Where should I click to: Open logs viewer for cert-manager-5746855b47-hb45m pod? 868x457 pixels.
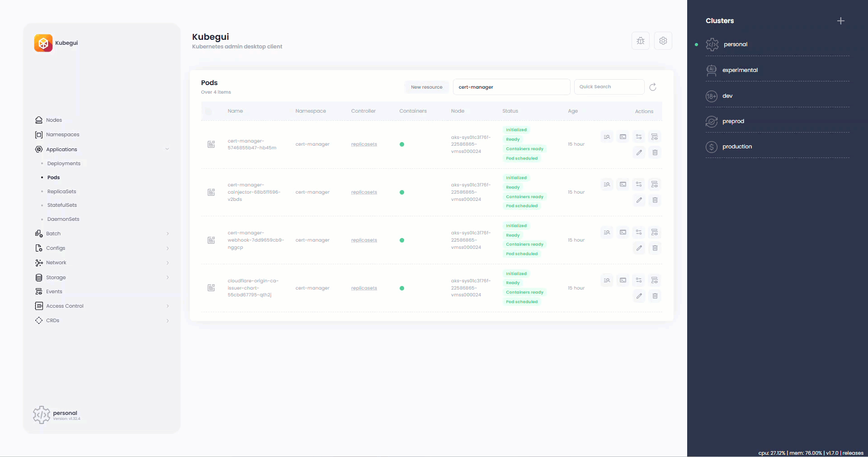(x=607, y=137)
